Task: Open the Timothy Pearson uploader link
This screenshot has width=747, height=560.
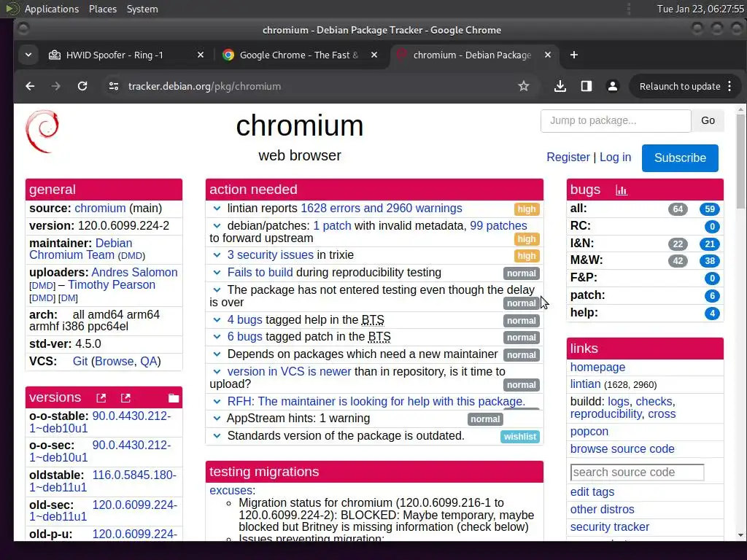Action: 112,285
